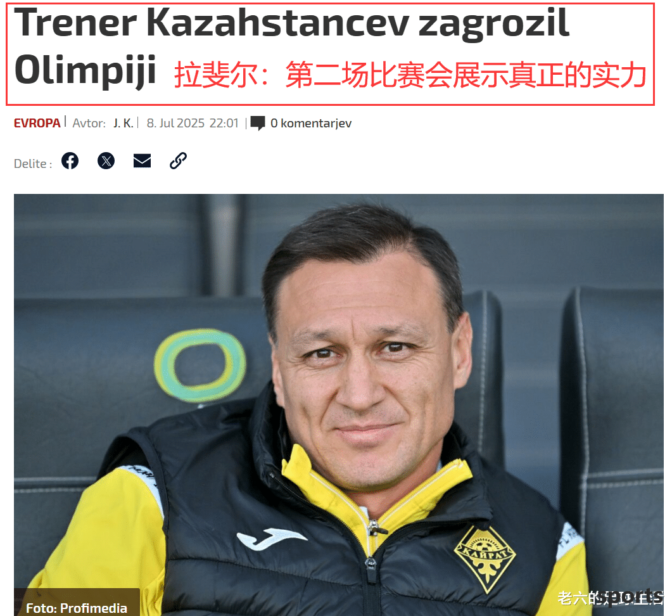
Task: View the 0 komentarjev comments link
Action: (311, 124)
